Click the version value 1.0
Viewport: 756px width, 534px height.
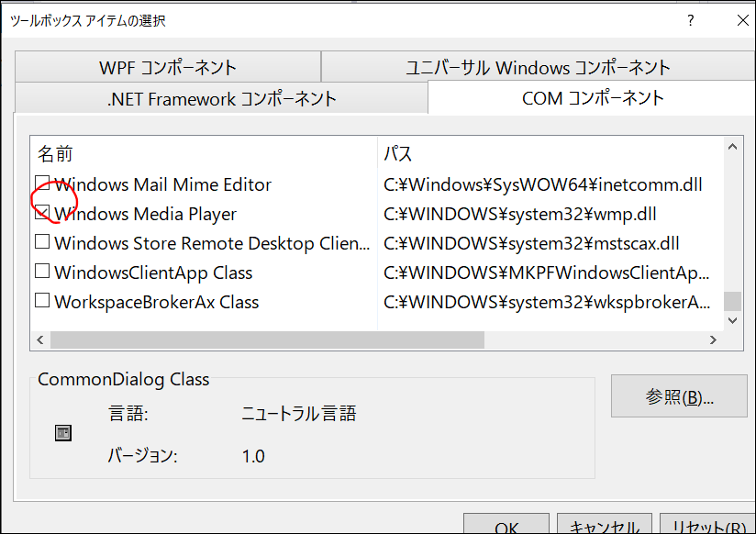tap(253, 456)
